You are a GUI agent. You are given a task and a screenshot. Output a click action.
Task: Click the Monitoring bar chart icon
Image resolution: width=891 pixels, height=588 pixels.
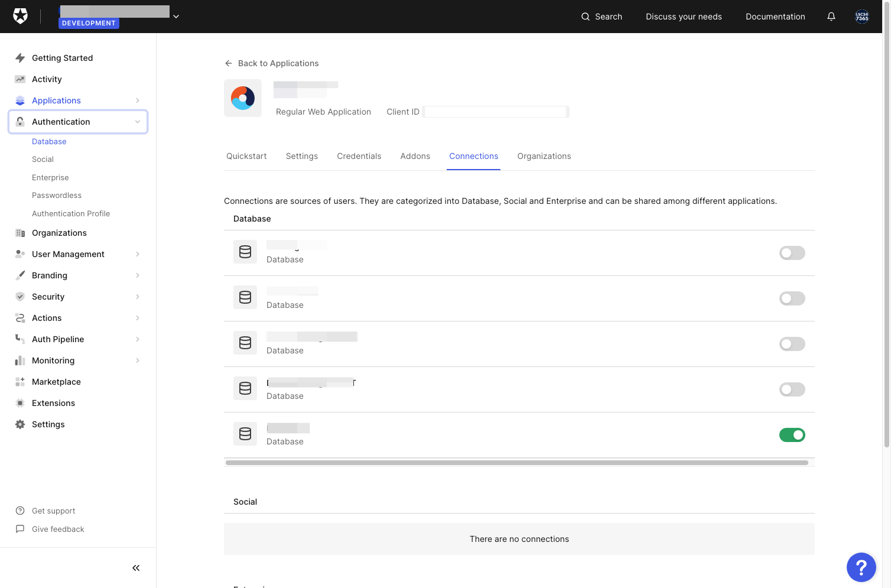pos(20,360)
